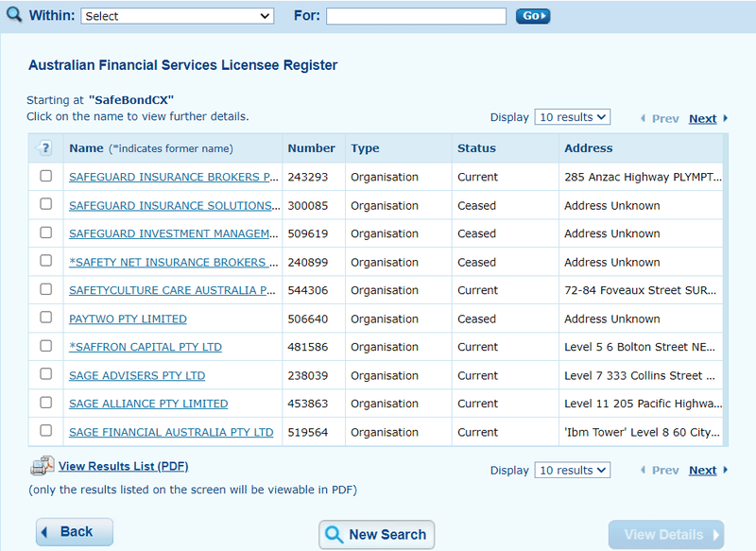Tick checkbox for SAGE ALLIANCE PTY LIMITED row
The height and width of the screenshot is (551, 756).
pos(45,402)
